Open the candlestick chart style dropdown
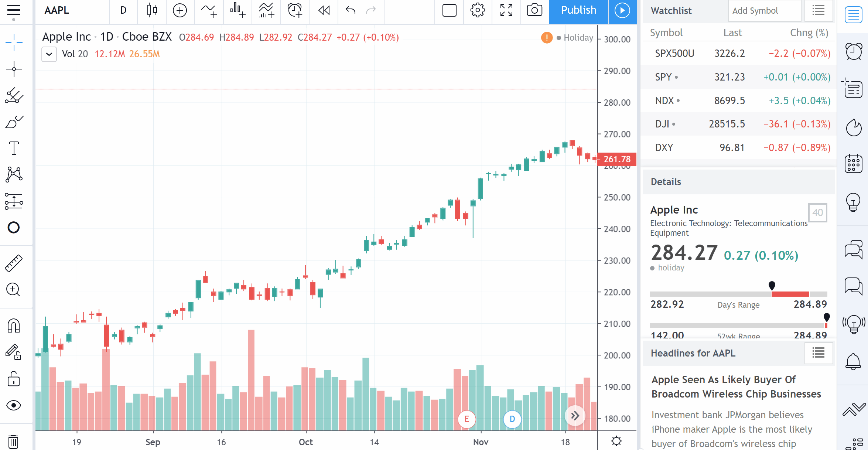The width and height of the screenshot is (868, 450). click(152, 10)
